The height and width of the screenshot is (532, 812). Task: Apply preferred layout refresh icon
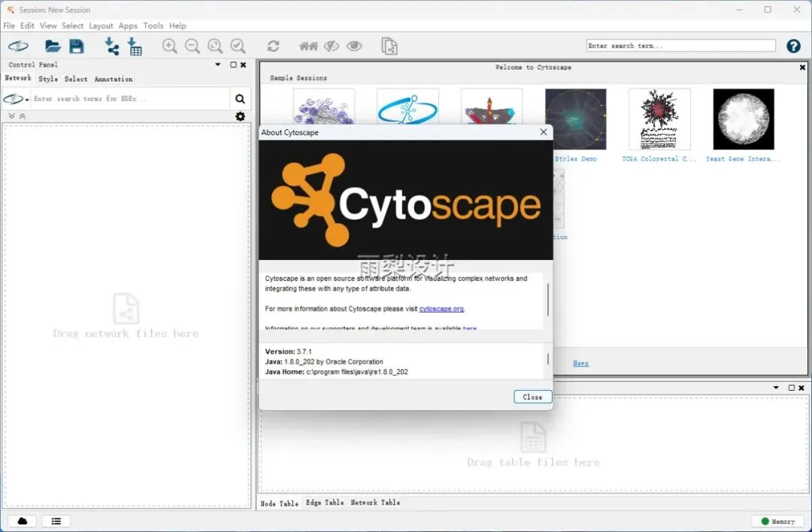274,46
